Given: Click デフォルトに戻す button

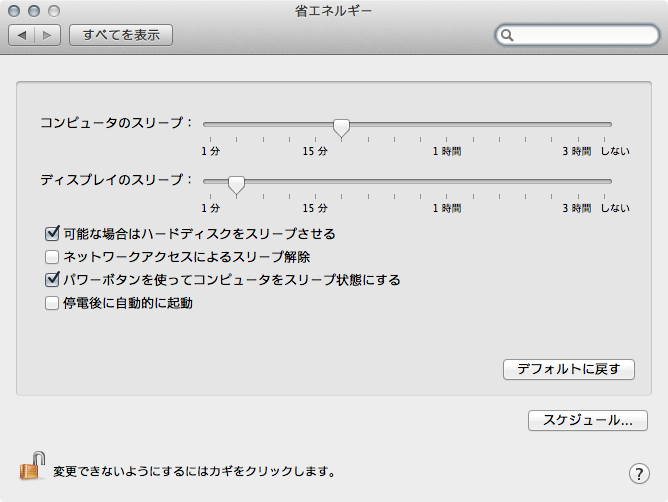Looking at the screenshot, I should click(569, 369).
